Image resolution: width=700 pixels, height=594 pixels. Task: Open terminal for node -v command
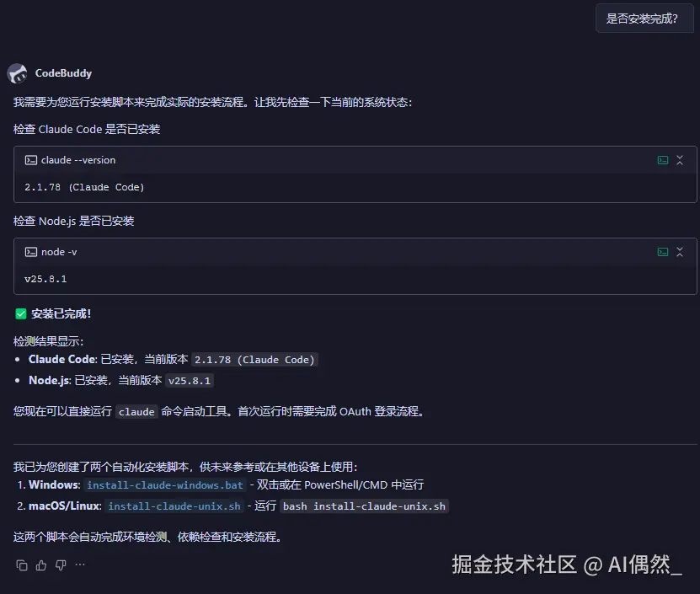coord(663,252)
